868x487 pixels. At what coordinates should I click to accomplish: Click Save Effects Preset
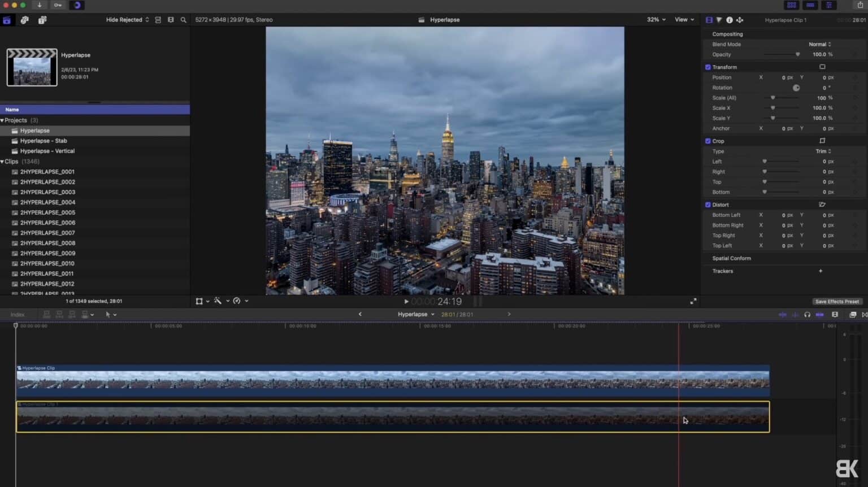(x=836, y=301)
